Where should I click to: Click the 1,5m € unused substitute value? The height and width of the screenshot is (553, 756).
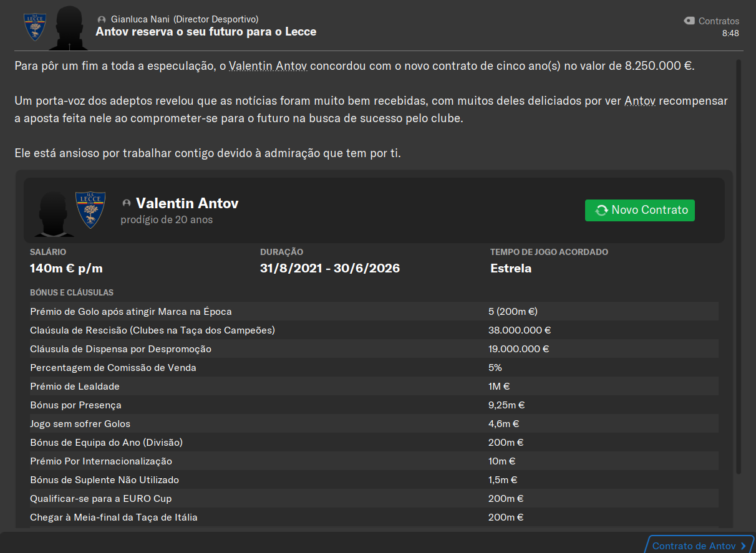(503, 479)
